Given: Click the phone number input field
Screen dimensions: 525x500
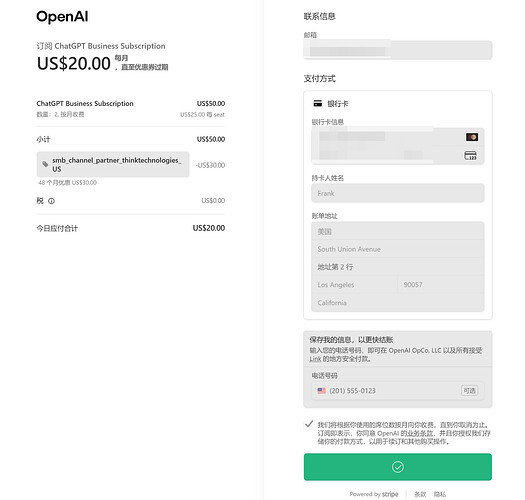Looking at the screenshot, I should click(398, 390).
